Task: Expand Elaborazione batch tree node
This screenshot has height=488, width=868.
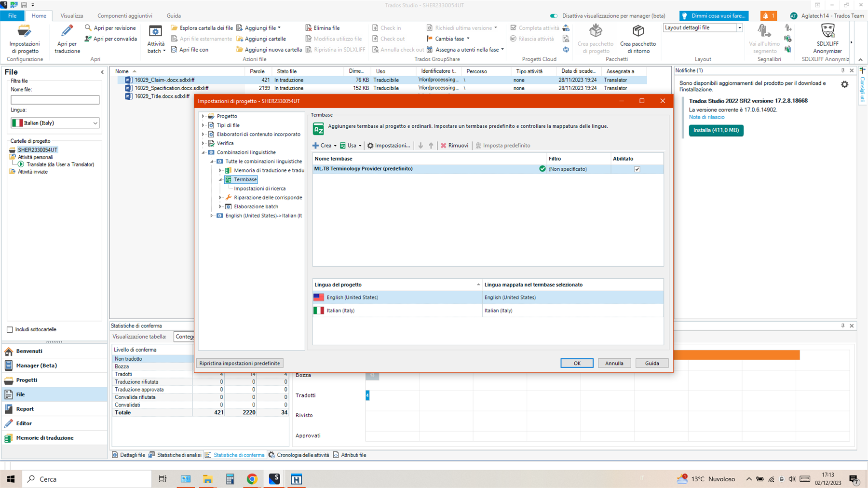Action: pos(220,206)
